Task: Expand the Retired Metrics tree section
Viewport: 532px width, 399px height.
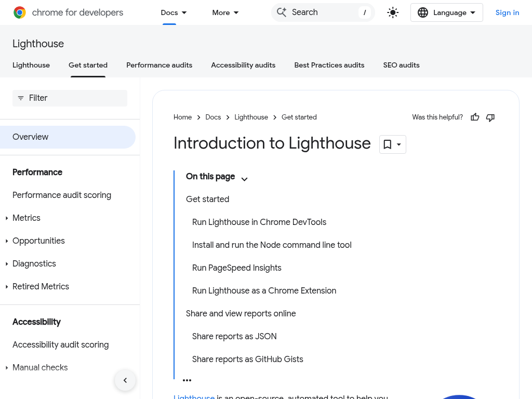Action: 7,287
